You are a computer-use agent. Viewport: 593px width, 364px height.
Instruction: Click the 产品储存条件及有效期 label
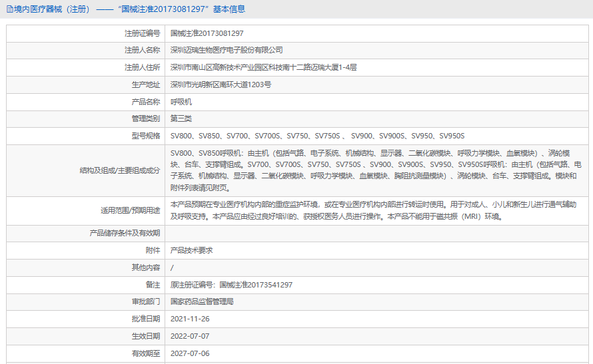125,234
